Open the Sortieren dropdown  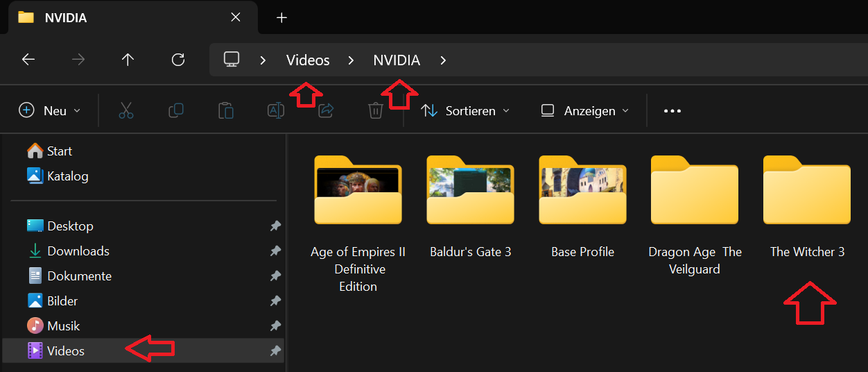coord(465,110)
